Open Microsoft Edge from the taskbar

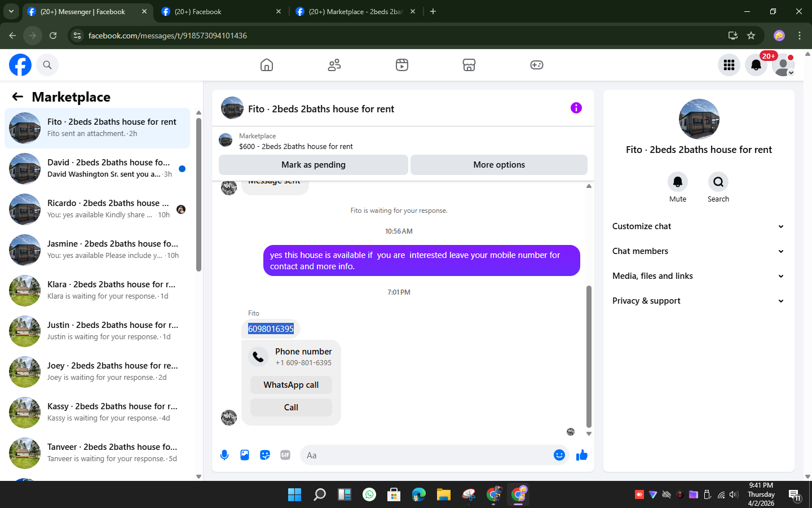[419, 494]
